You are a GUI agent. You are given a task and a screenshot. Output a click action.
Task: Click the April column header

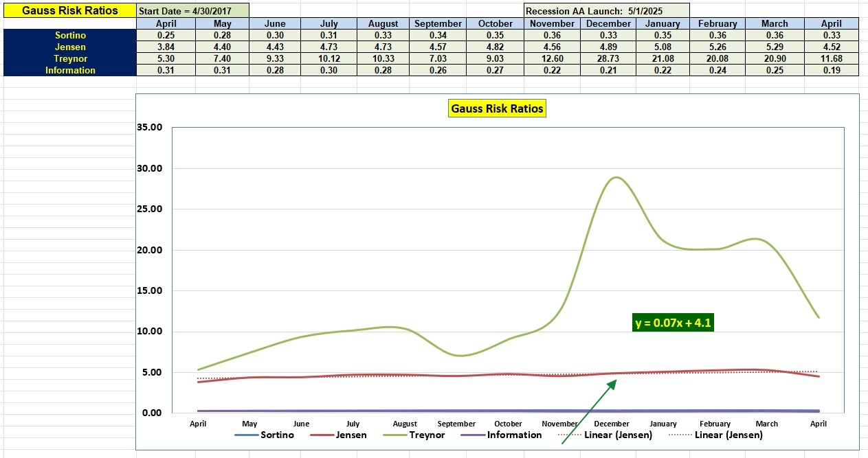[x=166, y=23]
